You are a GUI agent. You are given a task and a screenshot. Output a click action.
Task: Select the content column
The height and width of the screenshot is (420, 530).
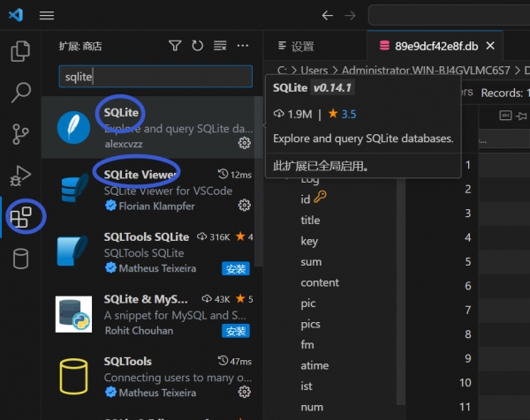(320, 282)
